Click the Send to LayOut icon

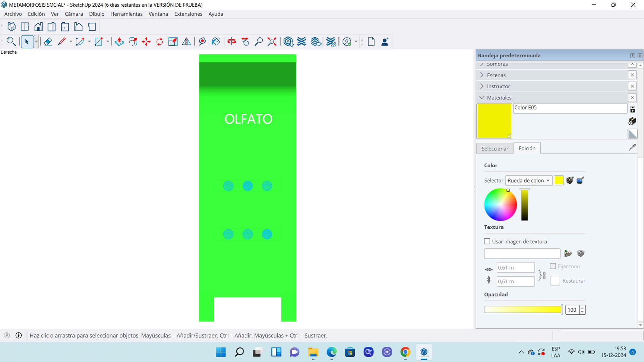pos(316,42)
